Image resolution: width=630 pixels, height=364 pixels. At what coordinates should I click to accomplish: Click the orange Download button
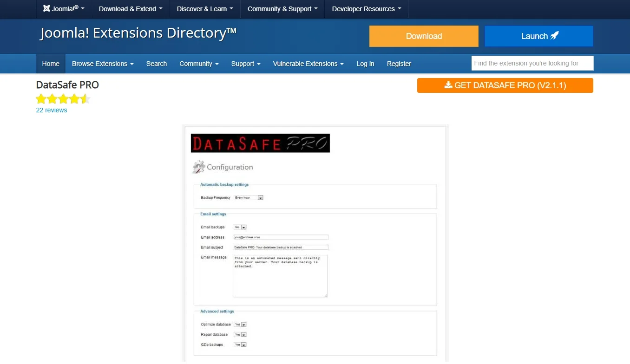tap(424, 36)
